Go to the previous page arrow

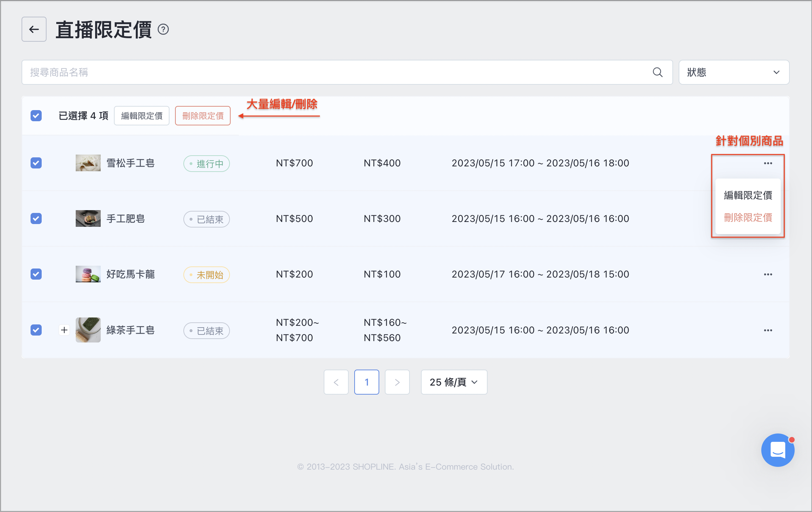pos(336,382)
